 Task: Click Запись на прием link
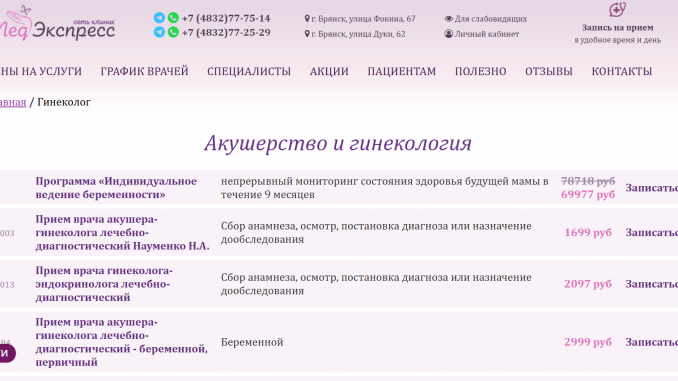(x=617, y=28)
